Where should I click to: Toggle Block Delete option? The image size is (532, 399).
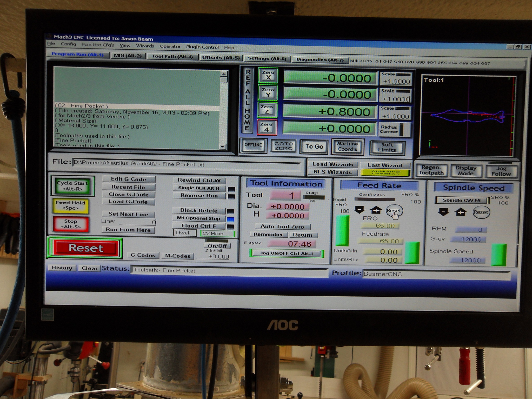click(x=199, y=211)
